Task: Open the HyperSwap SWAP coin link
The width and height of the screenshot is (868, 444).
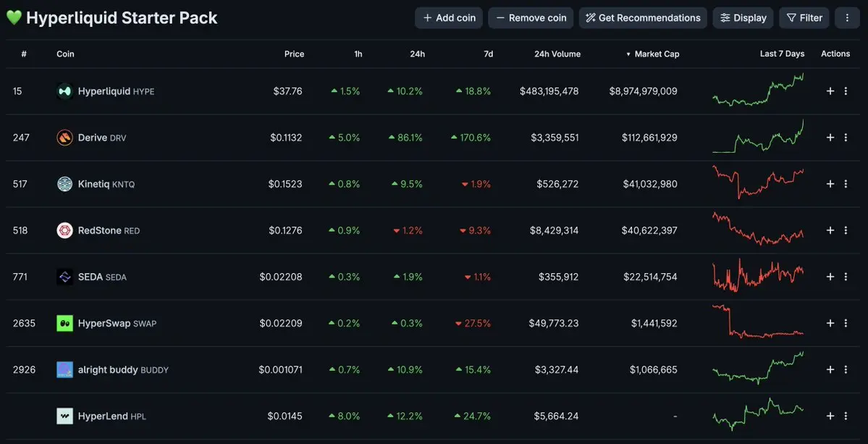Action: pyautogui.click(x=117, y=323)
